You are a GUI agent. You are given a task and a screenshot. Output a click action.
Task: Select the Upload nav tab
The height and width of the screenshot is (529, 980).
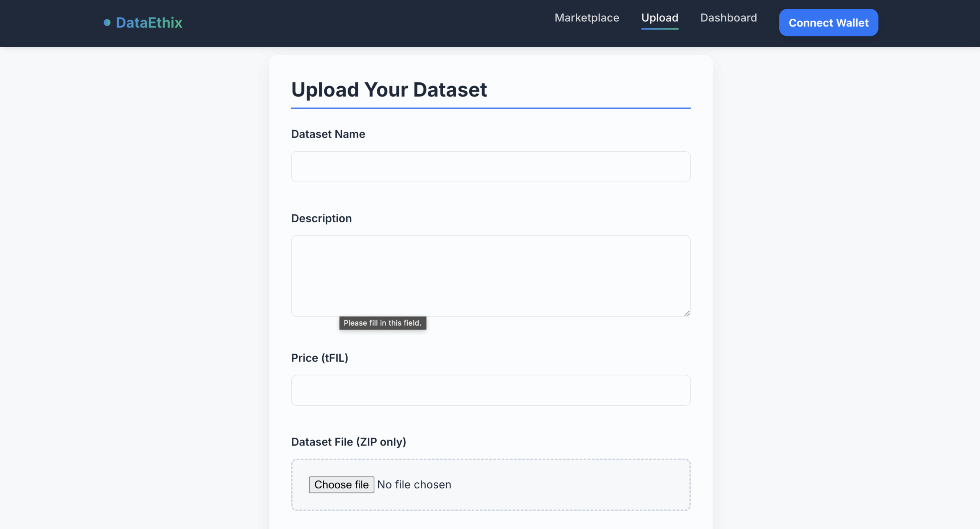pos(659,18)
